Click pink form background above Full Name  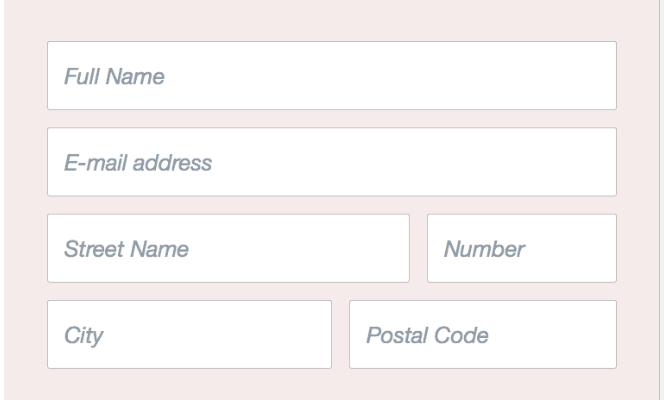[x=331, y=20]
